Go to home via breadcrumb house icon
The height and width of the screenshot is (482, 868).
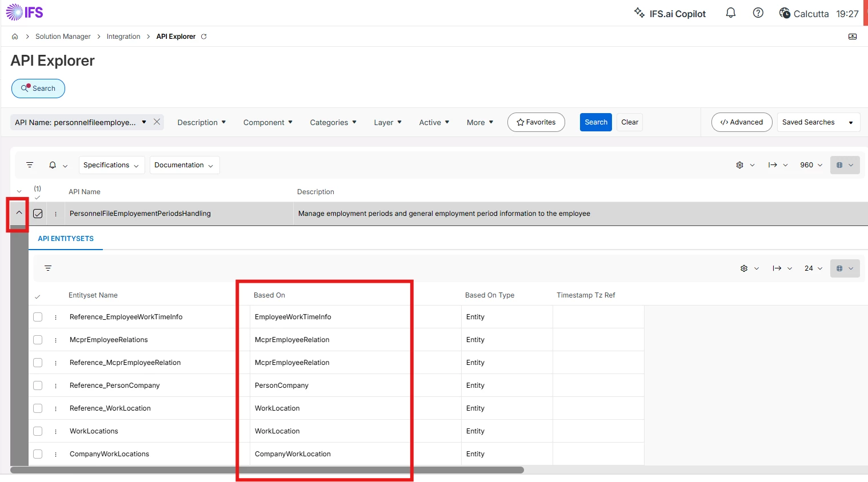click(15, 37)
